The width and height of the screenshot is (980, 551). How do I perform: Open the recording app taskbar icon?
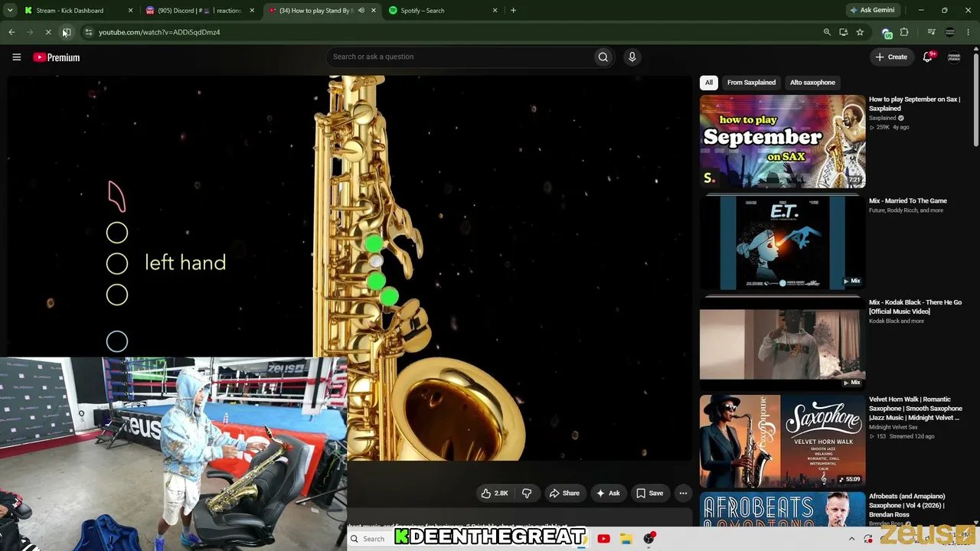[x=648, y=539]
